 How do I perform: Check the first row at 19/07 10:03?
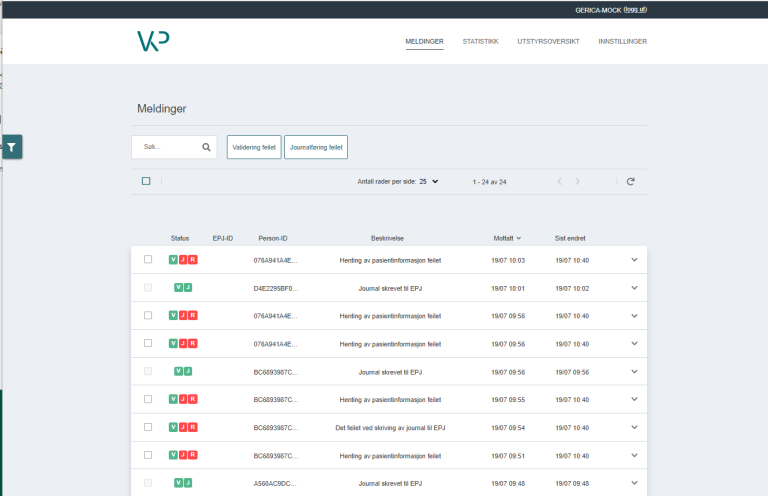coord(148,259)
